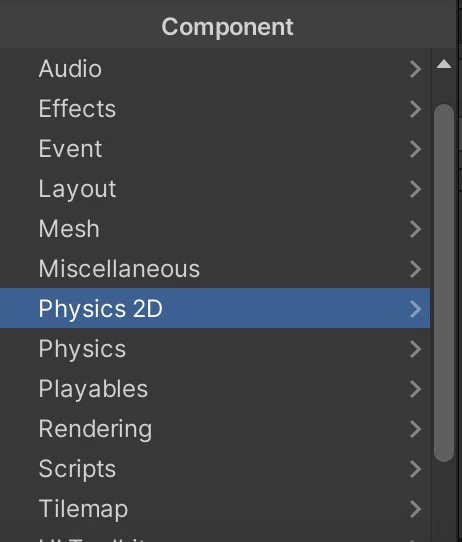Click the chevron arrow next to Tilemap
This screenshot has height=542, width=462.
point(415,509)
